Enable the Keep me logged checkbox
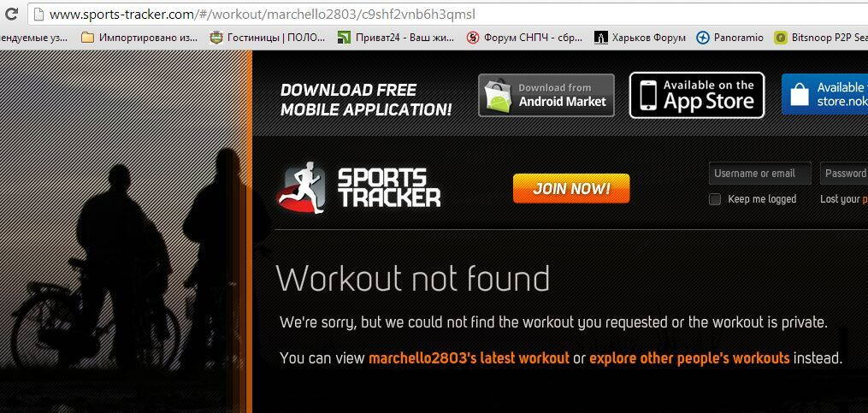Viewport: 868px width, 413px height. point(715,199)
